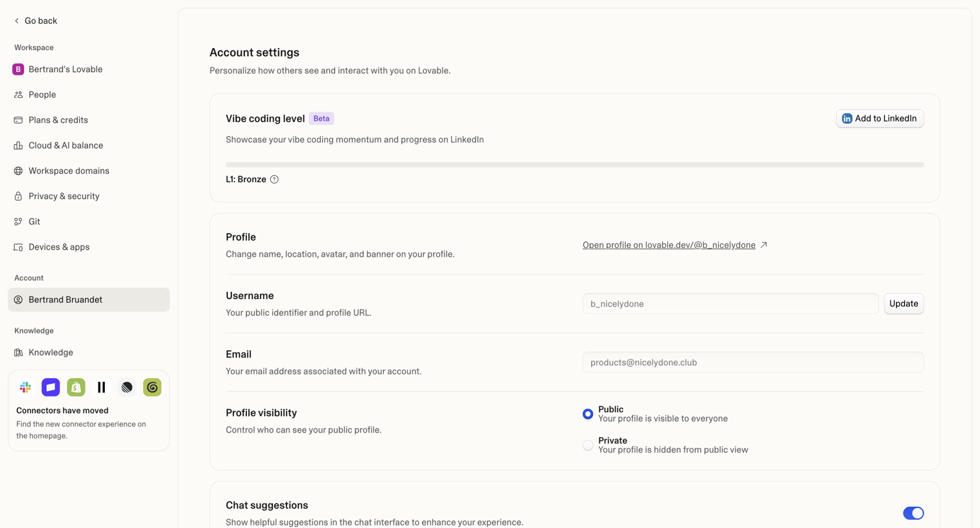Navigate to Workspace domains

pyautogui.click(x=89, y=171)
